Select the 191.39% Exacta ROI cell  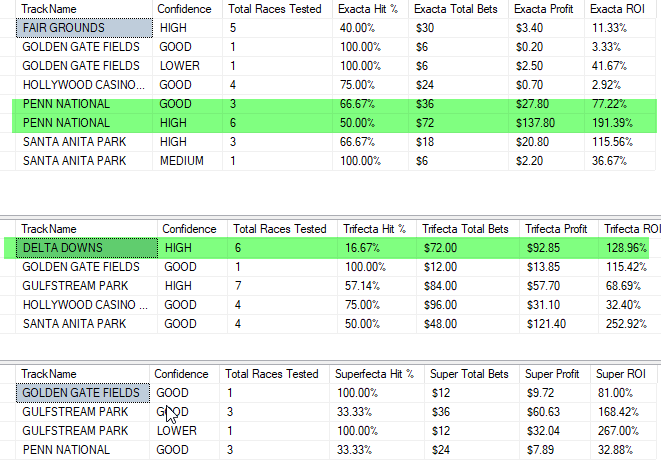tap(620, 123)
